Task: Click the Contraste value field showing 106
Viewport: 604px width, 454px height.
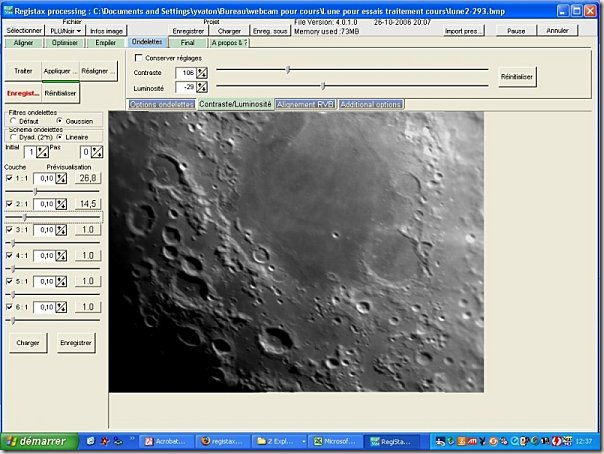Action: (x=186, y=73)
